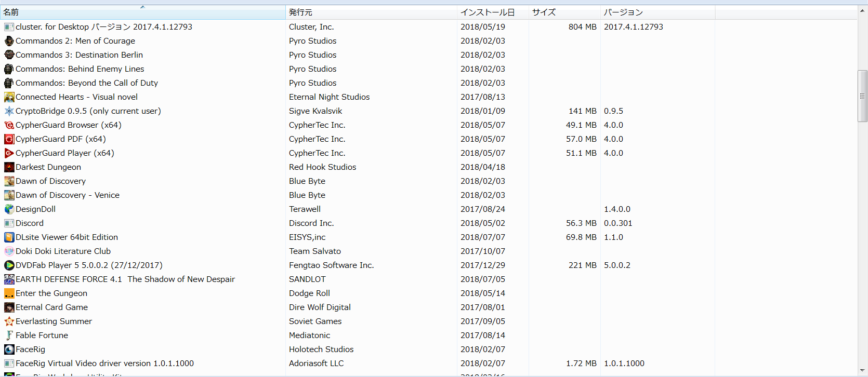Viewport: 868px width, 377px height.
Task: Select the publisher "Sigve Kvalsvik"
Action: click(315, 111)
